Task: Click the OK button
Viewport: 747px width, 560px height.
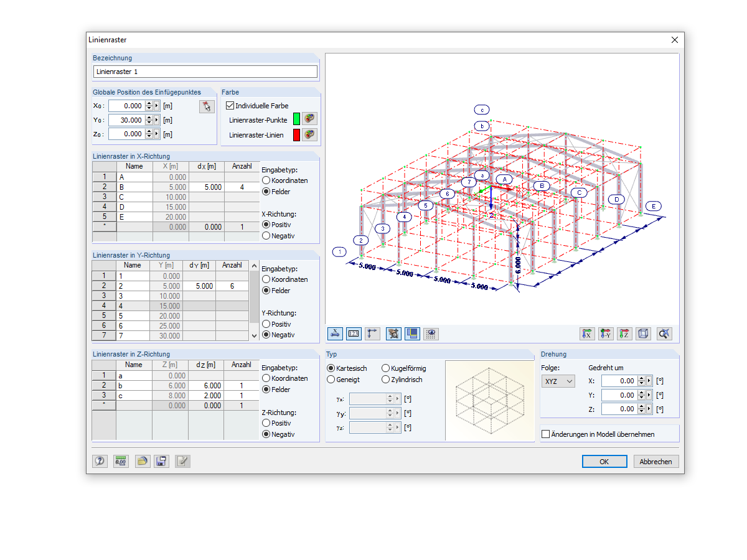Action: pyautogui.click(x=604, y=462)
